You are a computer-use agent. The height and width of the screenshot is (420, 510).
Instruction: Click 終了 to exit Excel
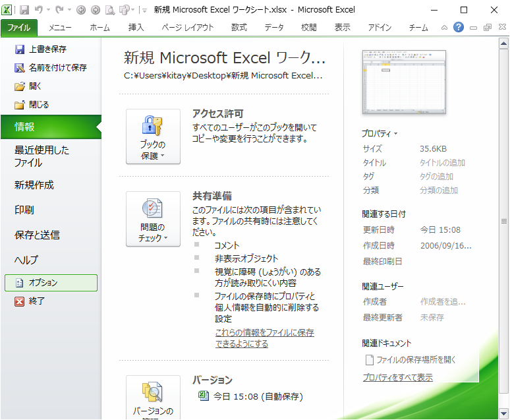tap(30, 301)
